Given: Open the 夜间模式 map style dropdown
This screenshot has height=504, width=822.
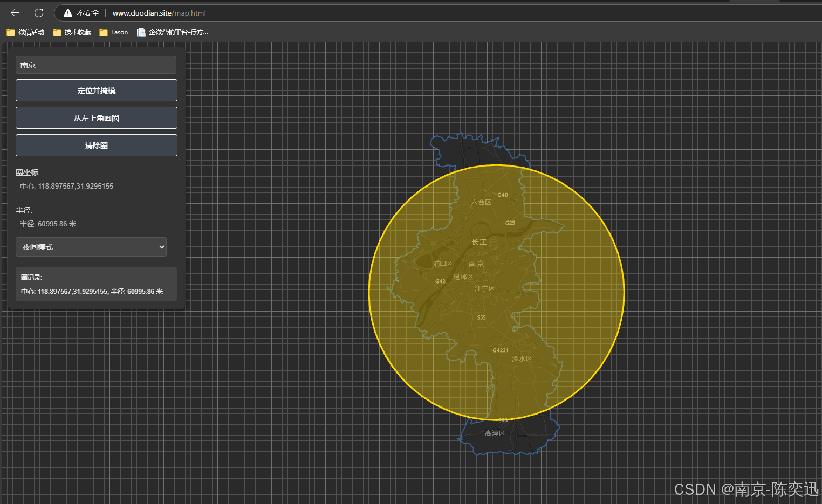Looking at the screenshot, I should coord(91,247).
